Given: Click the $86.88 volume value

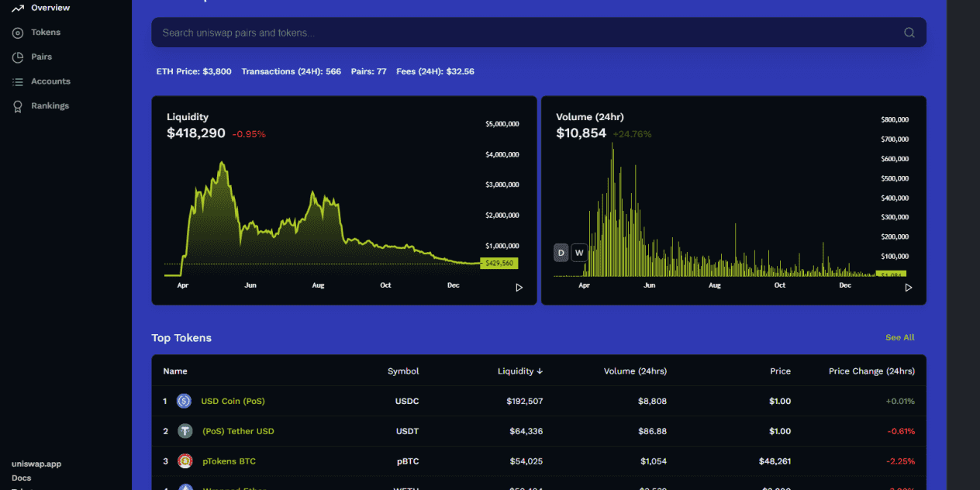Looking at the screenshot, I should click(653, 431).
